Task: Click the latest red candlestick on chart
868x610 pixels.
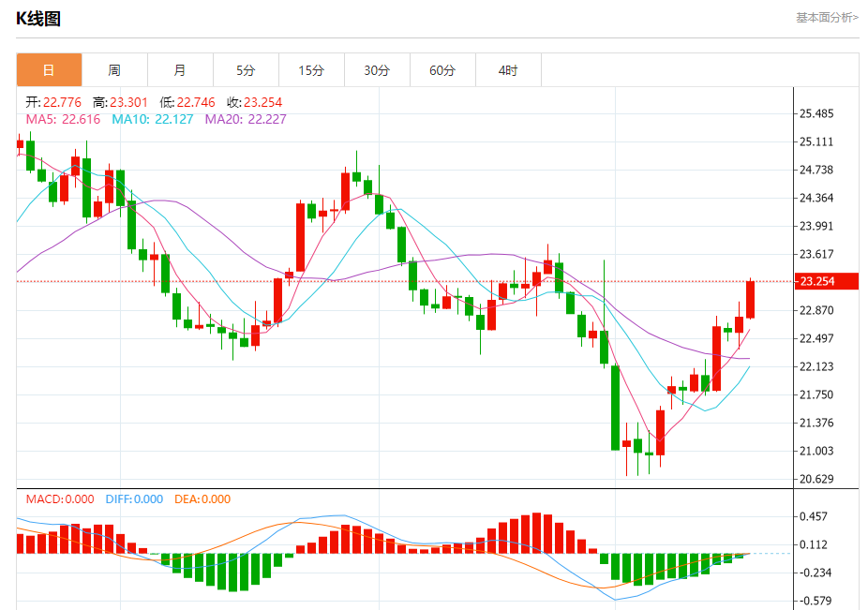Action: click(751, 300)
